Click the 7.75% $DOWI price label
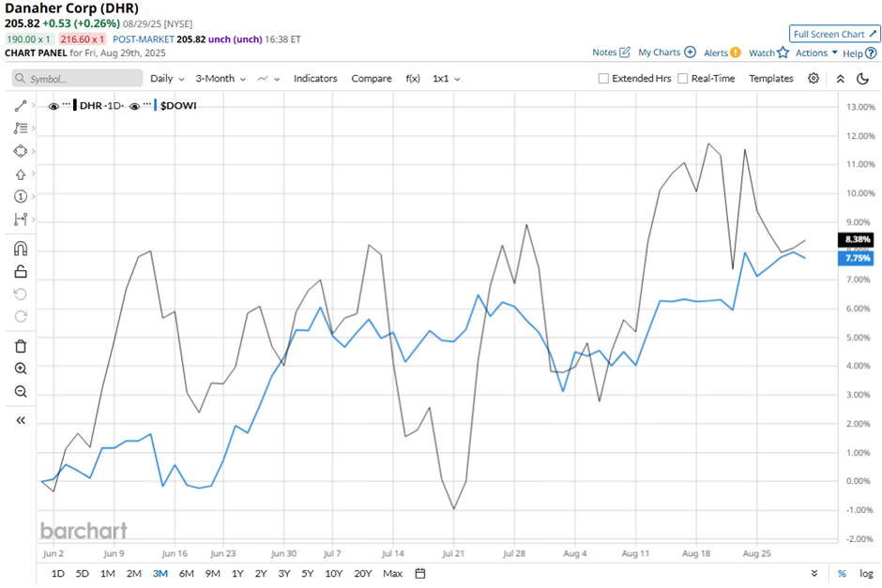Viewport: 882px width, 588px height. 856,258
